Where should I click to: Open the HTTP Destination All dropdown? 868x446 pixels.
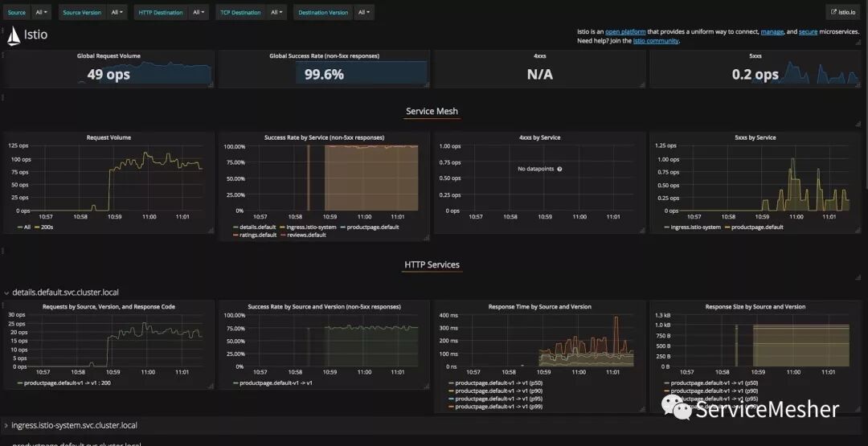199,12
